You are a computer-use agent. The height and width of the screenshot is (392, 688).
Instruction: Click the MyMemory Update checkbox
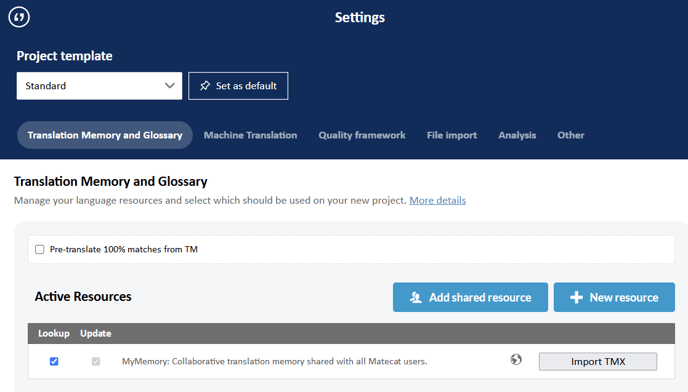[96, 361]
